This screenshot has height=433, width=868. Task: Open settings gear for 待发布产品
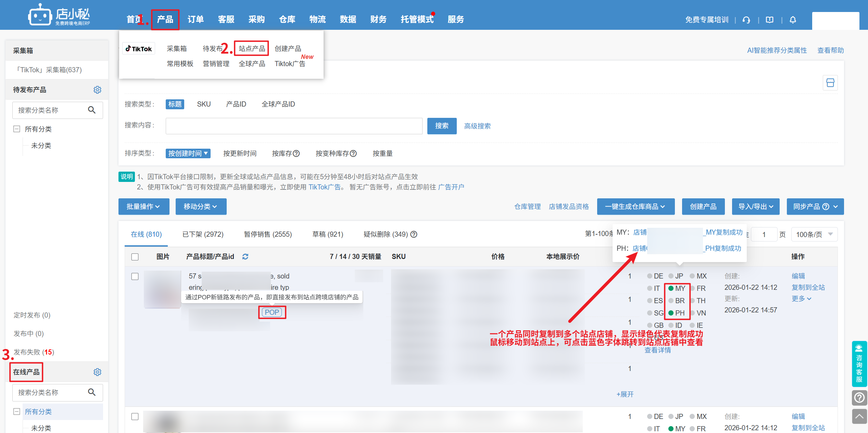[x=97, y=90]
